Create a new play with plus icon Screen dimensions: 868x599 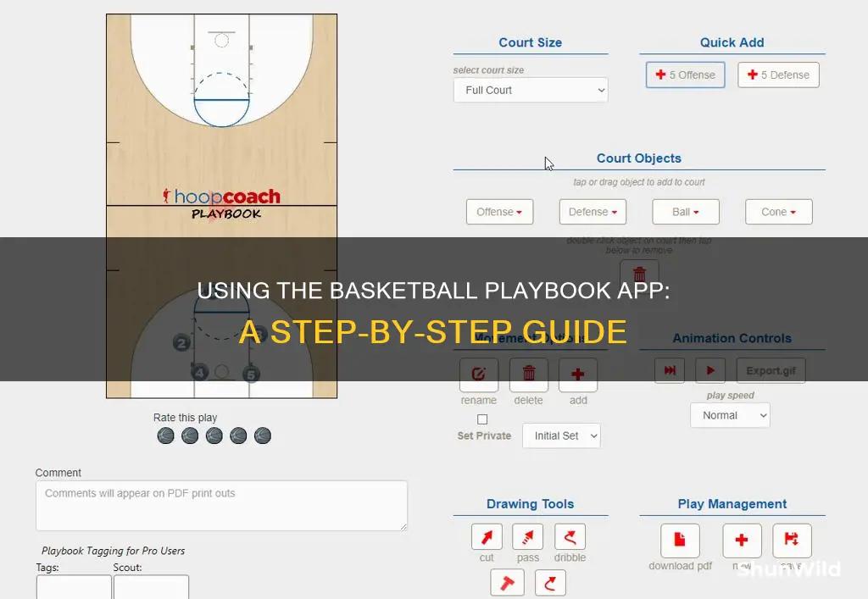742,541
